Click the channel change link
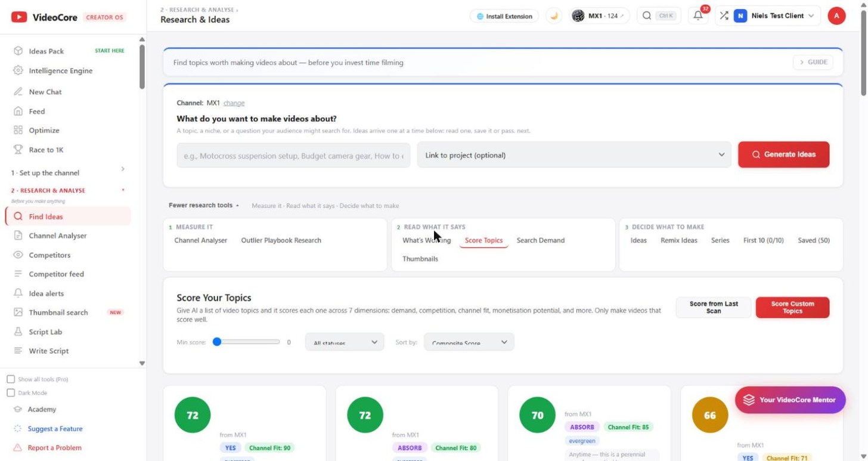The height and width of the screenshot is (461, 868). click(x=234, y=103)
